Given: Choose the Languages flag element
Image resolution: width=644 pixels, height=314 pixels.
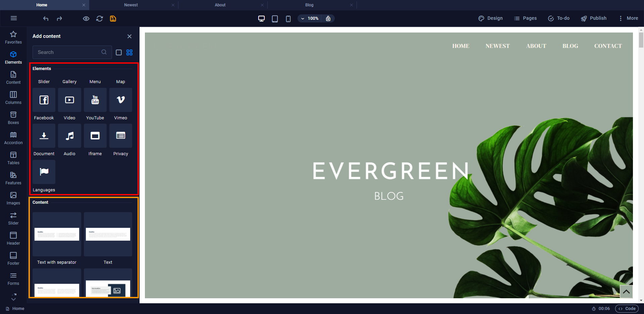Looking at the screenshot, I should click(x=44, y=172).
